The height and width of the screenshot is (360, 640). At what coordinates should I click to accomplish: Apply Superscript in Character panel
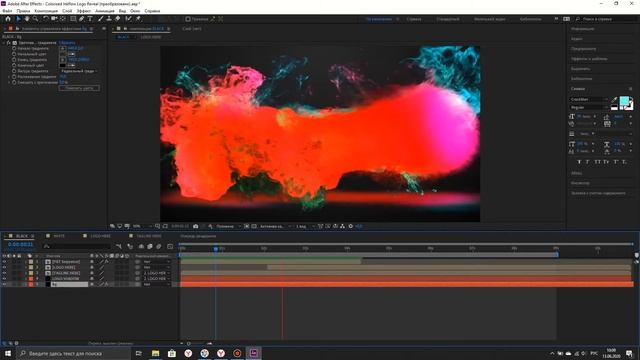(616, 162)
